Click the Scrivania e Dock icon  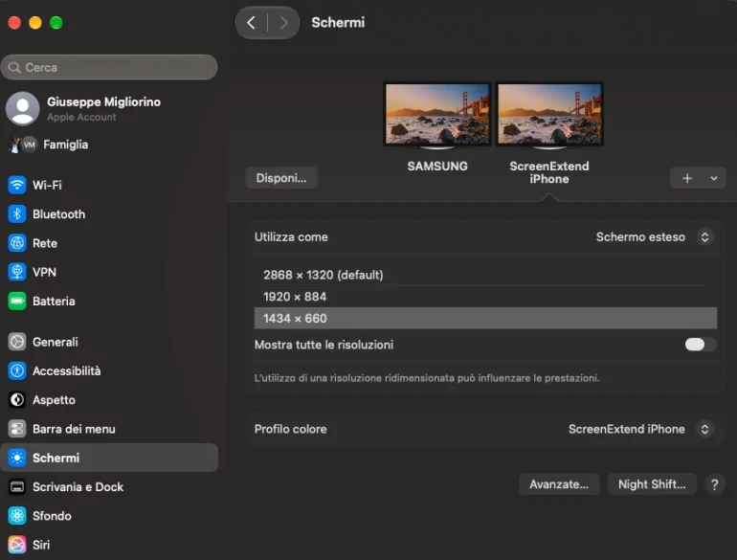(x=17, y=487)
